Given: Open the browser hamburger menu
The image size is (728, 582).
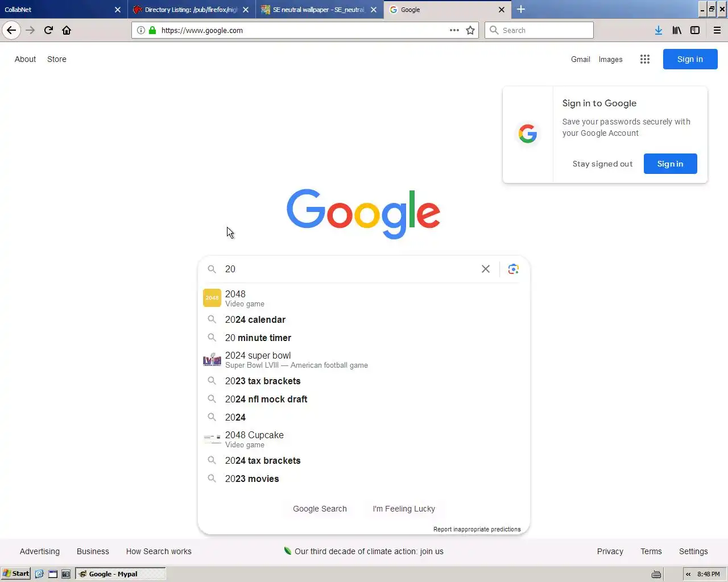Looking at the screenshot, I should [x=717, y=30].
